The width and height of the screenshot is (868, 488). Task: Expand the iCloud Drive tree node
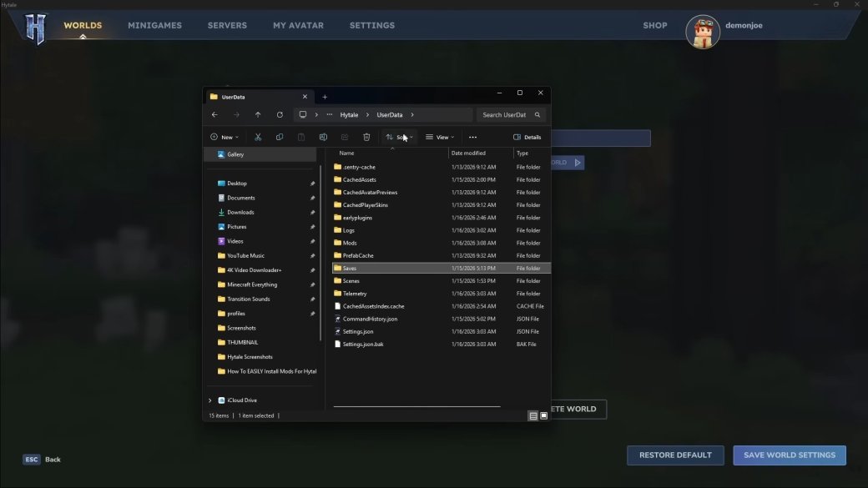tap(209, 400)
